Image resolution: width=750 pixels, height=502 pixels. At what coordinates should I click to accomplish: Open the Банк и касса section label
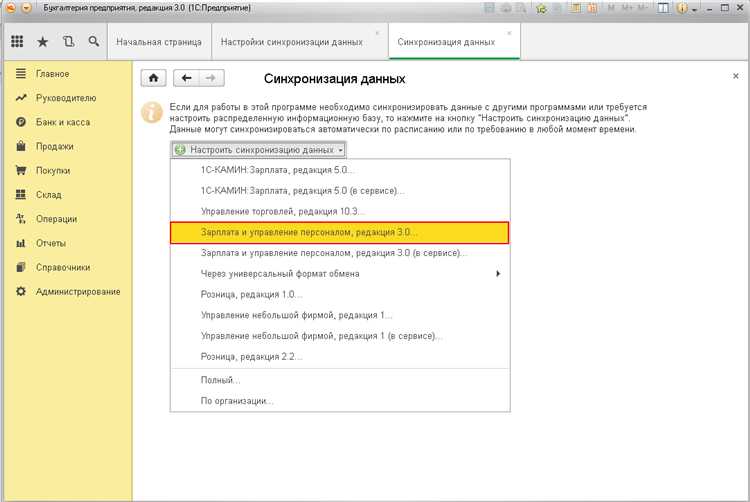[x=63, y=122]
